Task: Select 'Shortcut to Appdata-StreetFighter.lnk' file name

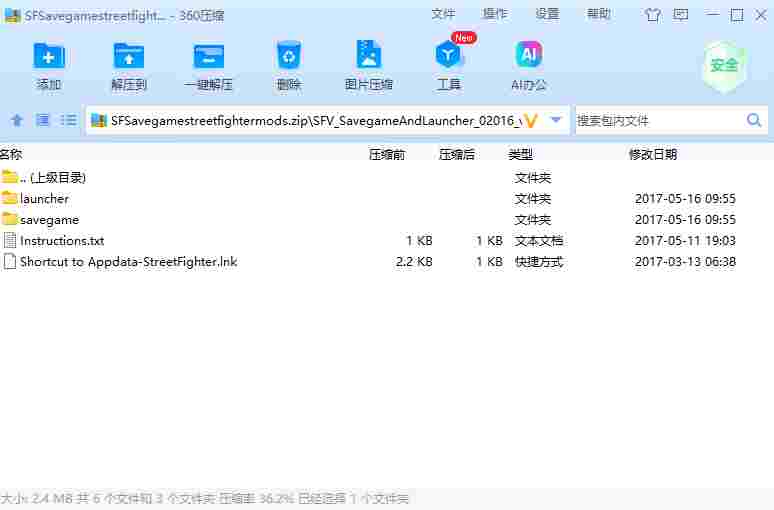Action: point(128,262)
